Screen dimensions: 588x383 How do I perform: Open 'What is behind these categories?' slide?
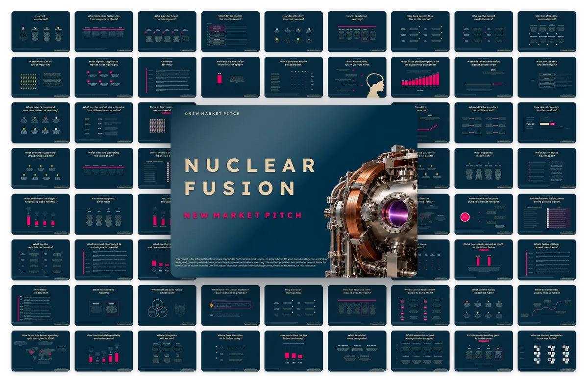coord(357,351)
